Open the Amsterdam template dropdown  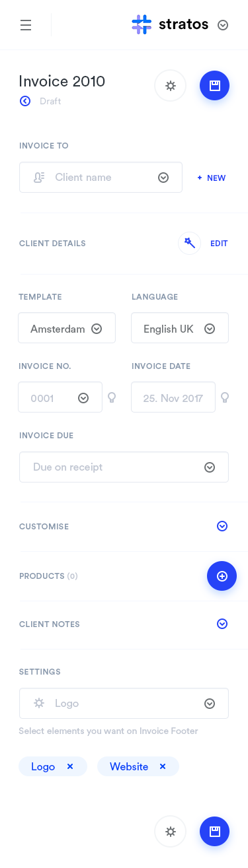(x=67, y=328)
